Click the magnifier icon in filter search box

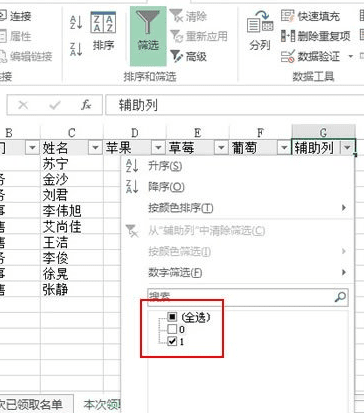[340, 297]
